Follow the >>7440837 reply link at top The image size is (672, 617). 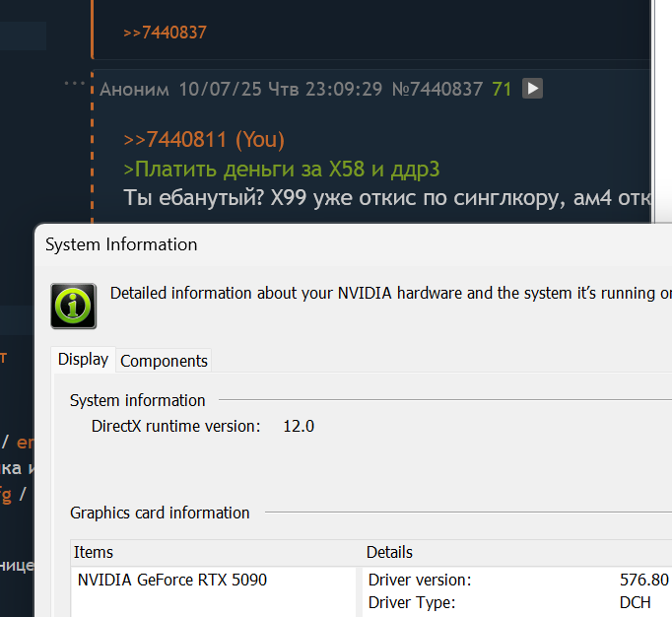click(165, 33)
